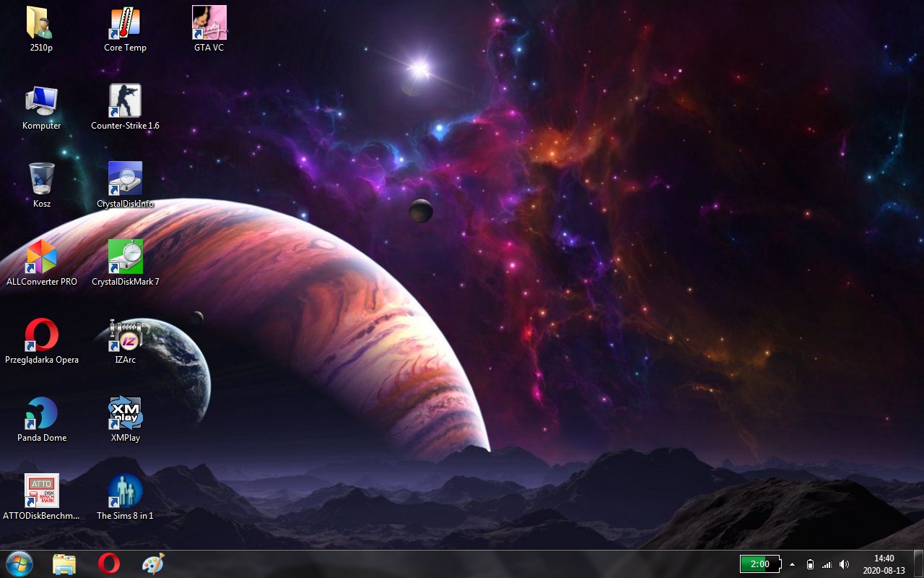Viewport: 924px width, 578px height.
Task: Launch Opera from the taskbar
Action: point(109,564)
